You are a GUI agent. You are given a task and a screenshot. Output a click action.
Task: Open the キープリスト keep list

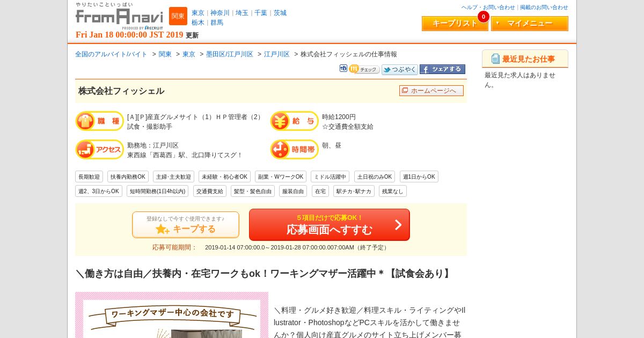(x=455, y=24)
